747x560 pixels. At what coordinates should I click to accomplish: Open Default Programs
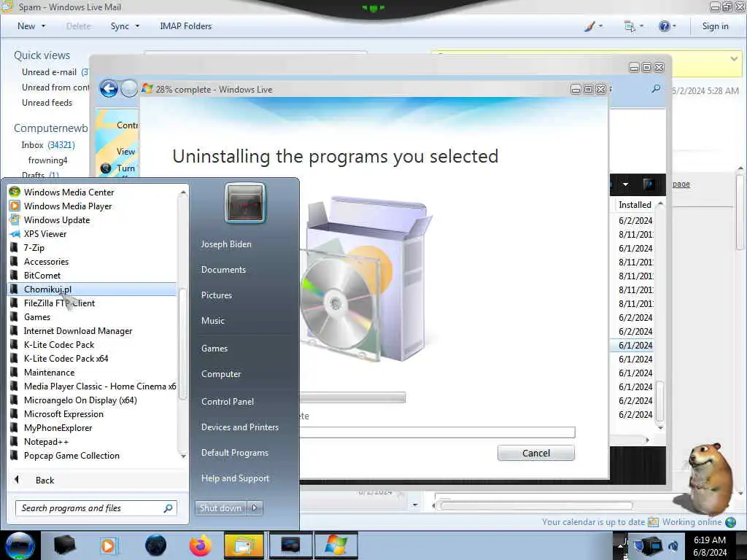[x=234, y=454]
